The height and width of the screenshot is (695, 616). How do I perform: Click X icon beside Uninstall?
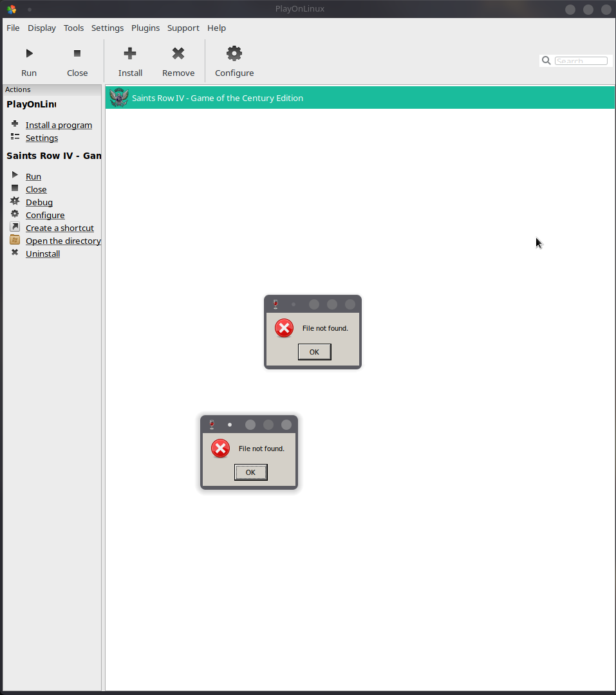[x=15, y=252]
